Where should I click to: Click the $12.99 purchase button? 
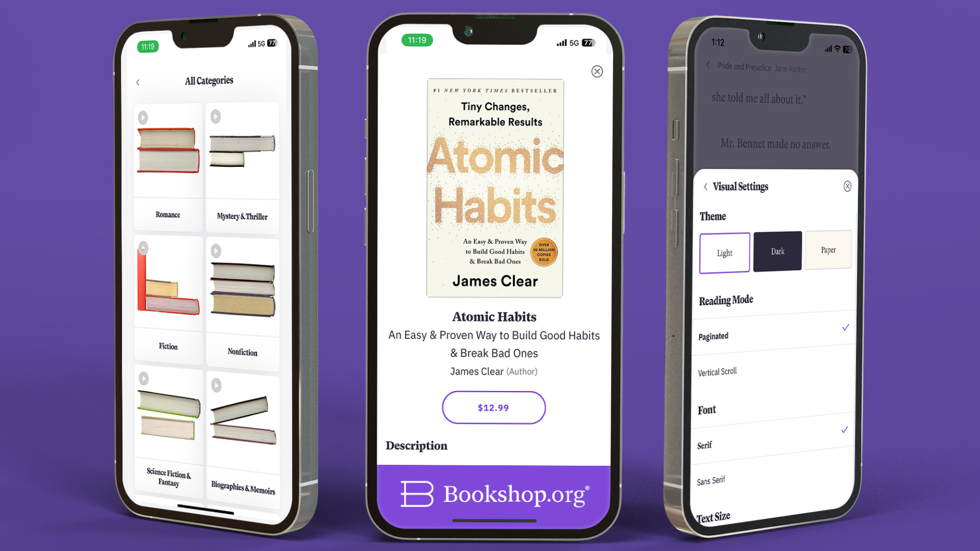[x=494, y=407]
